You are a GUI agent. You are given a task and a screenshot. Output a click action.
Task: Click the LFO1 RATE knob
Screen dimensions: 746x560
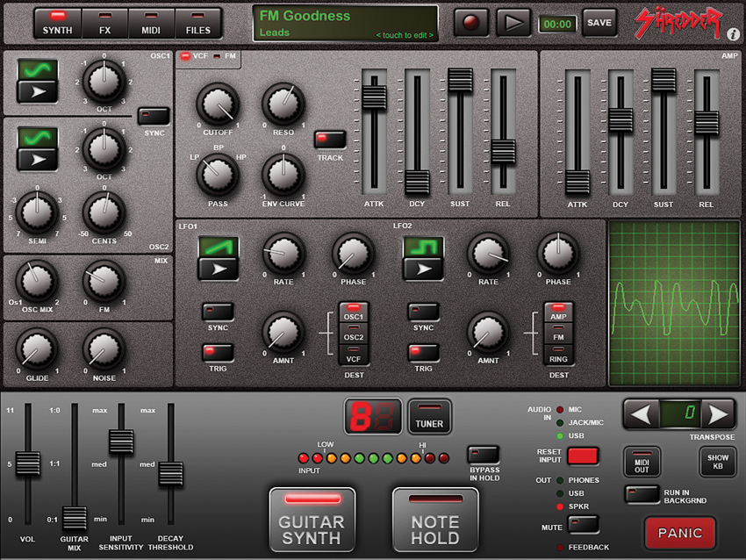click(x=283, y=254)
